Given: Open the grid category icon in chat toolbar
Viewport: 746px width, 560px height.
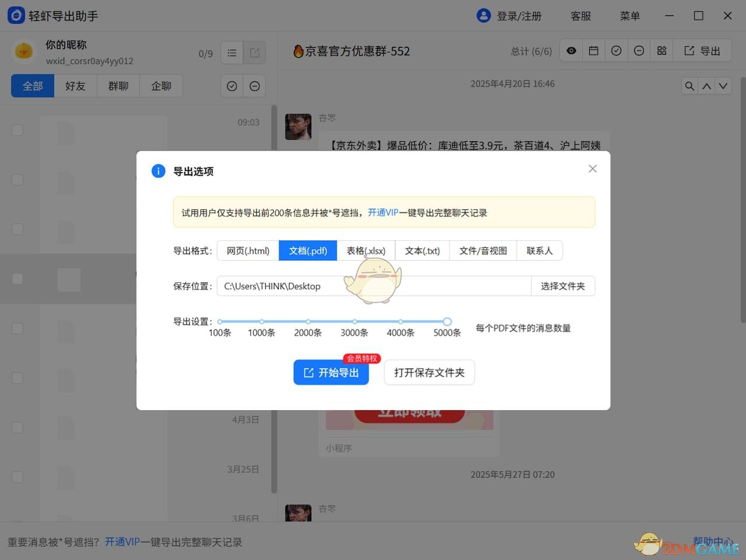Looking at the screenshot, I should tap(661, 50).
